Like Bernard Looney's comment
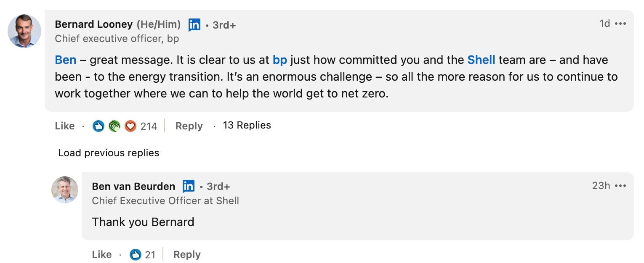Viewport: 644px width, 263px height. click(x=65, y=126)
